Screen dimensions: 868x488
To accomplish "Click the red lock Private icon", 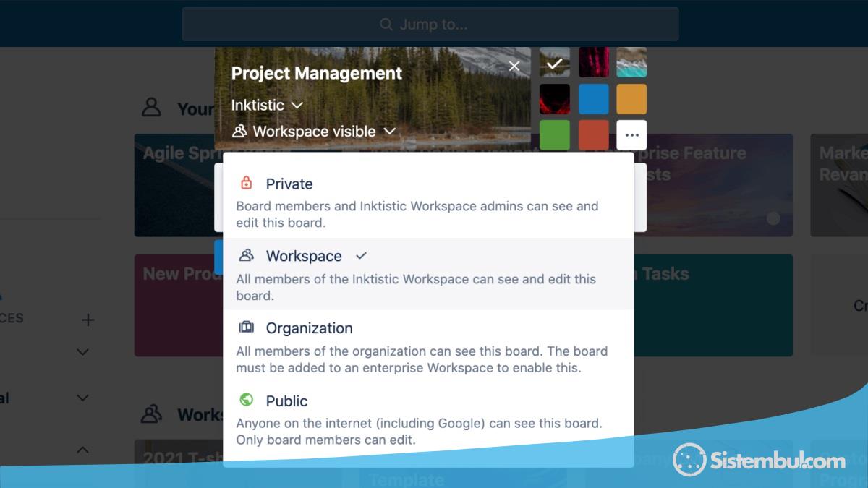I will tap(247, 183).
